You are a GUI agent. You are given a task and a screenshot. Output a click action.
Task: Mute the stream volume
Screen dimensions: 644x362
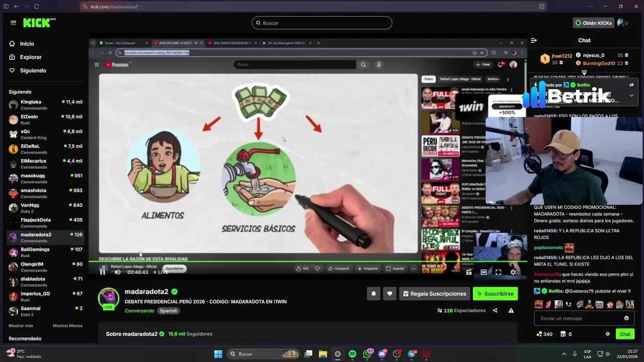point(117,272)
